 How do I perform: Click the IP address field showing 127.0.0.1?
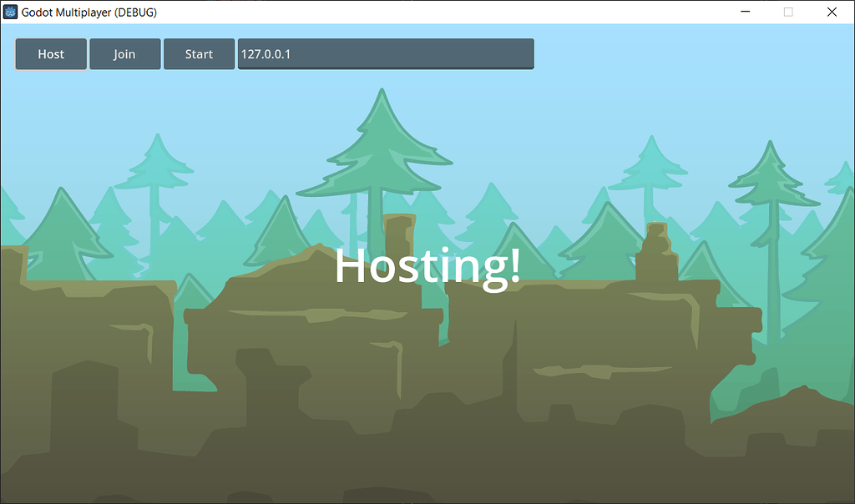tap(386, 53)
